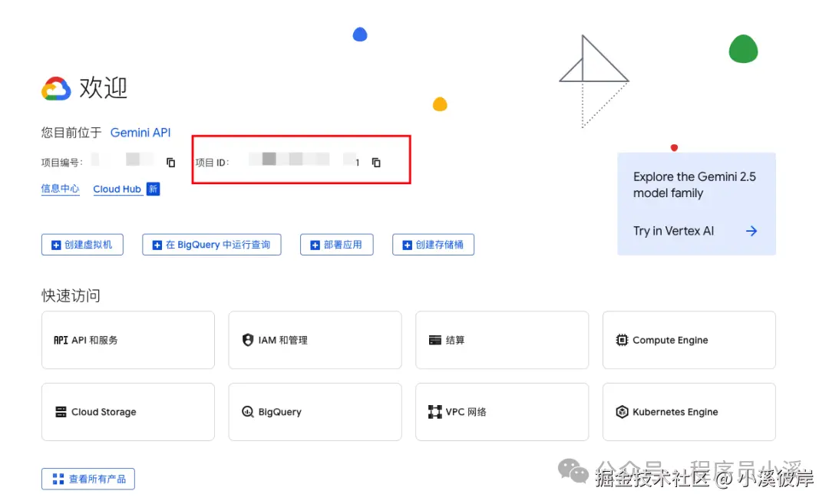Click the Try in Vertex AI arrow
The image size is (829, 504).
point(751,231)
